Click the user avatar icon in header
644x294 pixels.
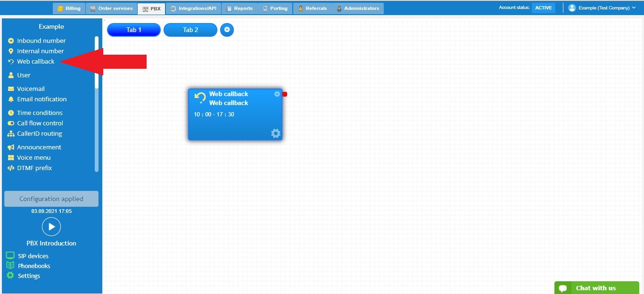click(x=572, y=8)
